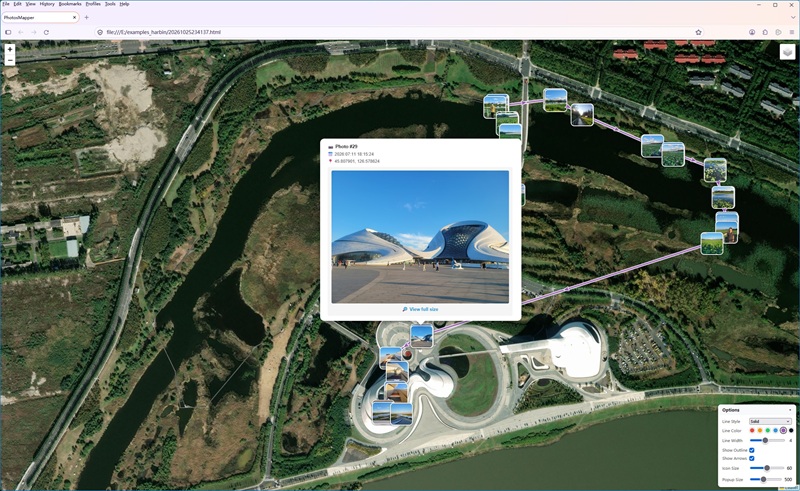Open the tree-lined path photo marker
This screenshot has height=491, width=800.
coord(582,114)
